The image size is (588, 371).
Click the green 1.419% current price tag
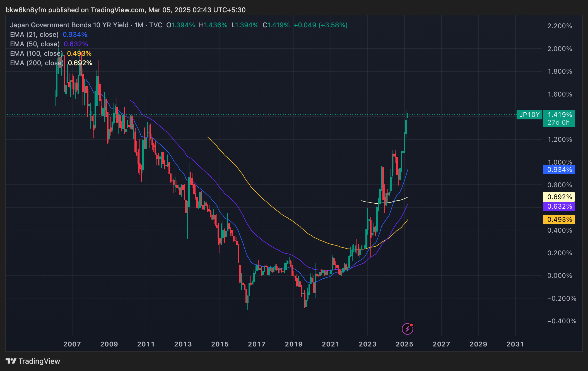click(559, 115)
